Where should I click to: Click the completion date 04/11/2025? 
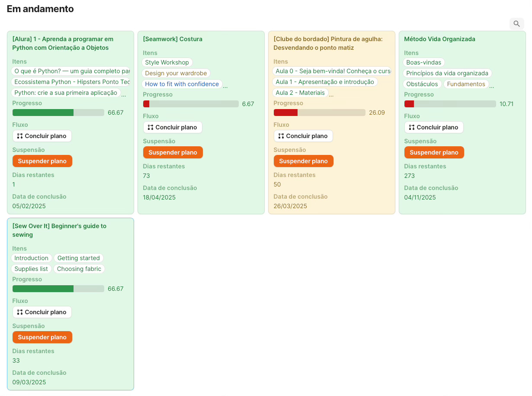coord(420,197)
